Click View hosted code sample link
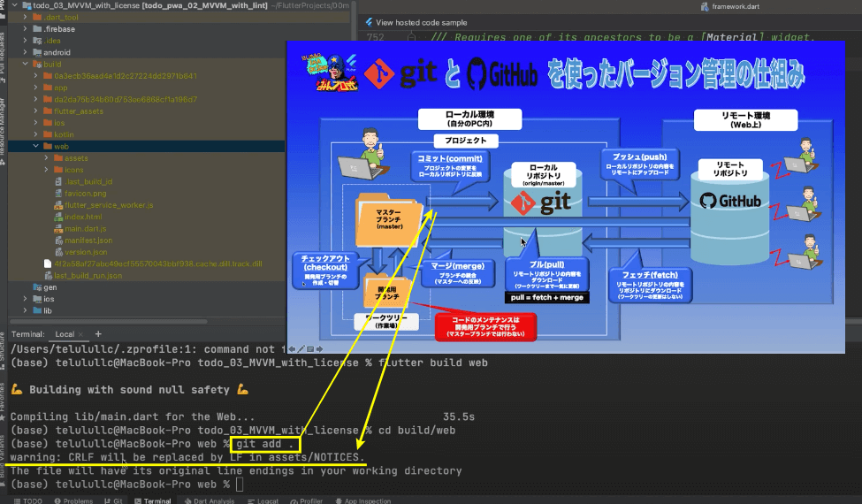 coord(421,22)
